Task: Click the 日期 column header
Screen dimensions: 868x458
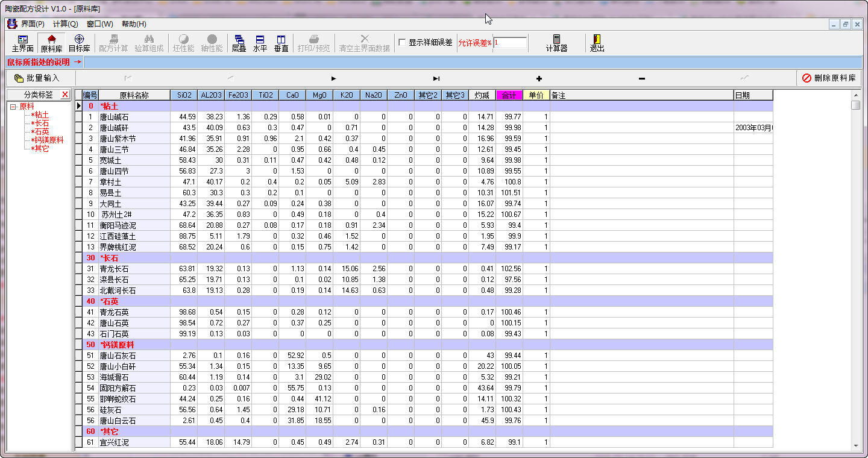Action: [x=753, y=95]
